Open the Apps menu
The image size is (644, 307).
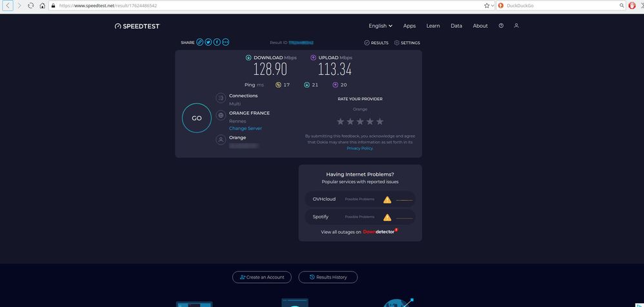[410, 25]
